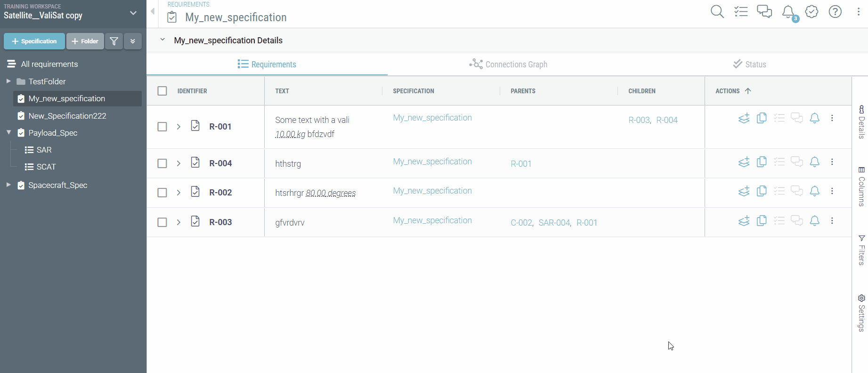Image resolution: width=868 pixels, height=373 pixels.
Task: Open the notifications bell in header
Action: (x=788, y=12)
